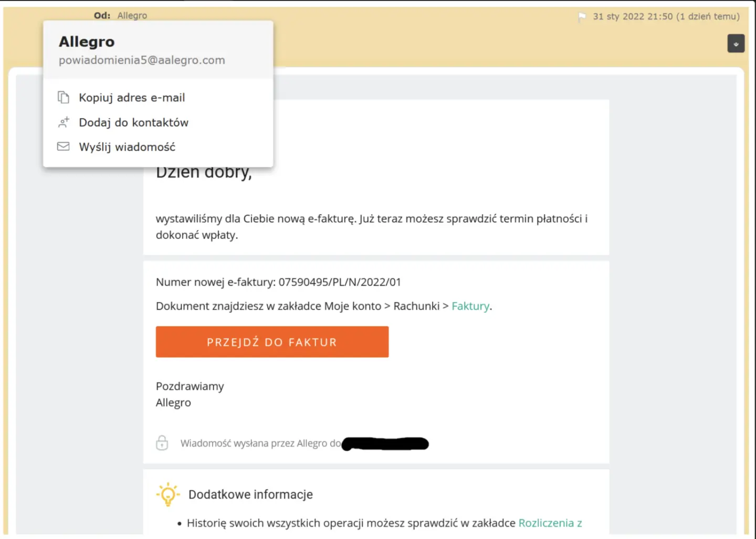Click the message date 31 sty 2022 21:50

tap(633, 17)
